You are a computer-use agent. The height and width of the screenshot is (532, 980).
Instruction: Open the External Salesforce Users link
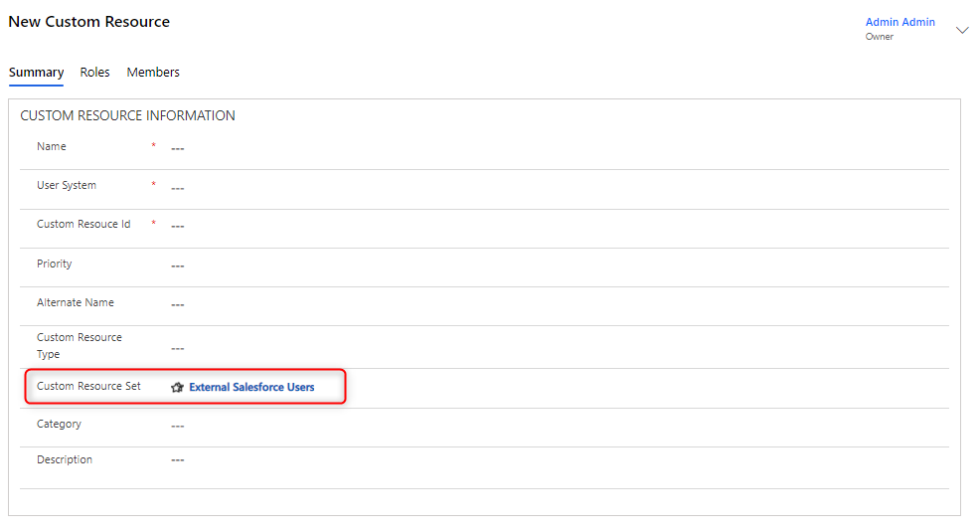point(251,388)
